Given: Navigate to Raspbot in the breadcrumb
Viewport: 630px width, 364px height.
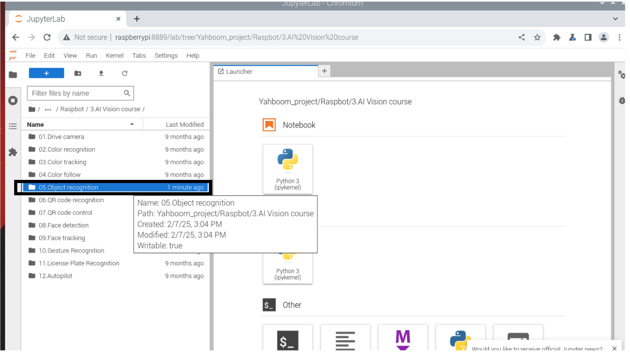Looking at the screenshot, I should [72, 109].
